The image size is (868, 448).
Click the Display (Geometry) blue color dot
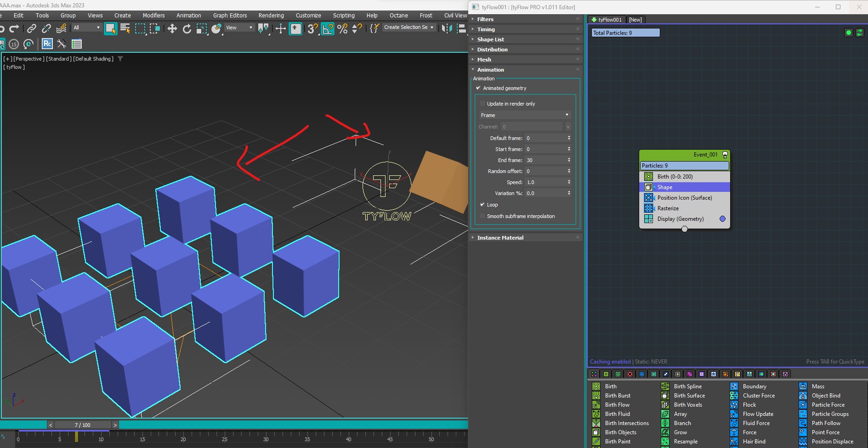(x=722, y=219)
